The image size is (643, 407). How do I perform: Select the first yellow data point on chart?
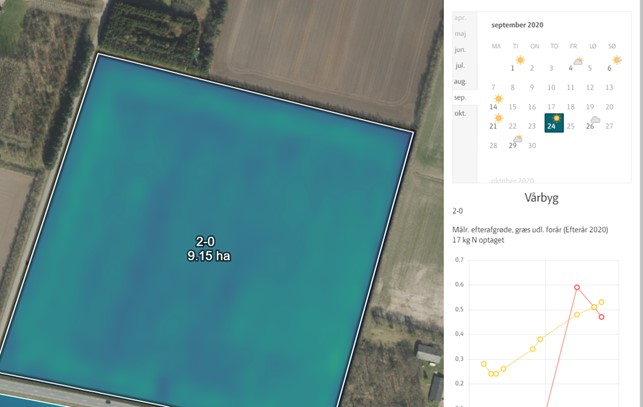pyautogui.click(x=484, y=364)
